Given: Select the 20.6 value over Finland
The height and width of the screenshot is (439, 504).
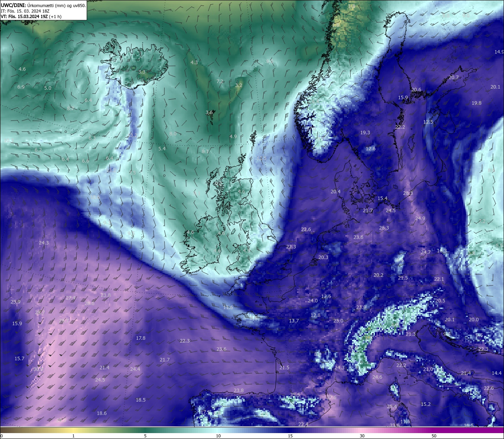Looking at the screenshot, I should (x=416, y=89).
